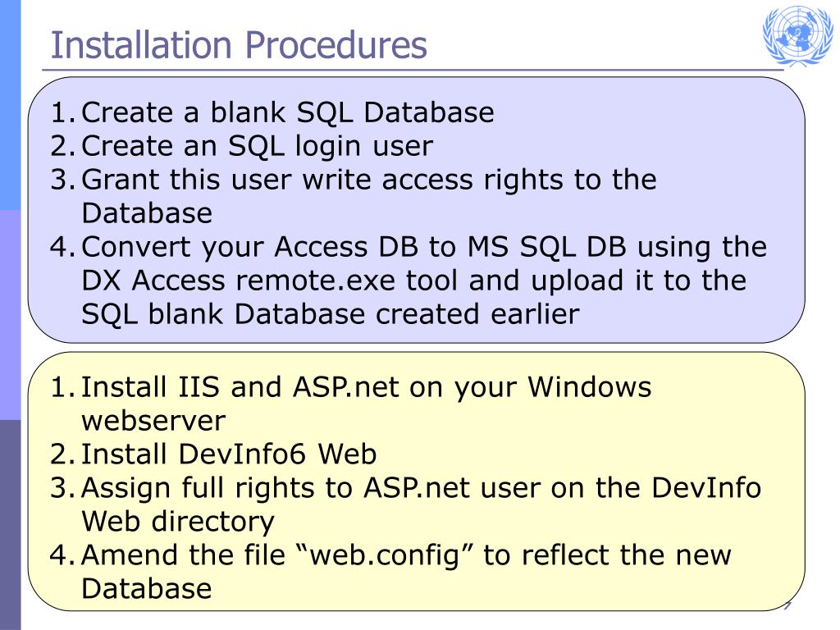
Task: Select 'Install IIS and ASP.net' step
Action: click(367, 387)
